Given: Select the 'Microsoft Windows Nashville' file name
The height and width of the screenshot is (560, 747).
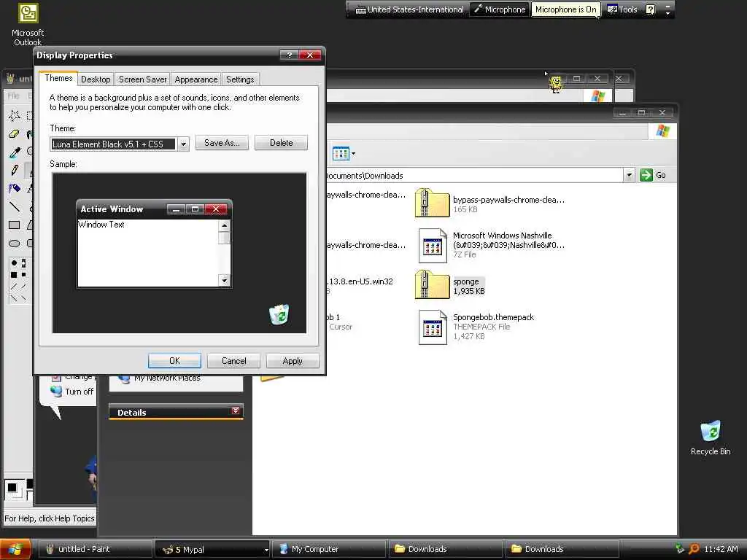Looking at the screenshot, I should 508,240.
